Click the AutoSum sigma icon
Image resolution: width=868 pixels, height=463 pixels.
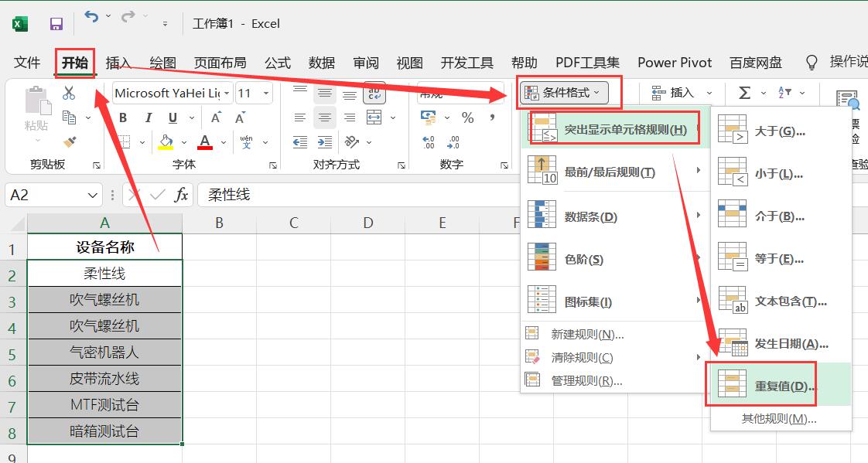744,93
